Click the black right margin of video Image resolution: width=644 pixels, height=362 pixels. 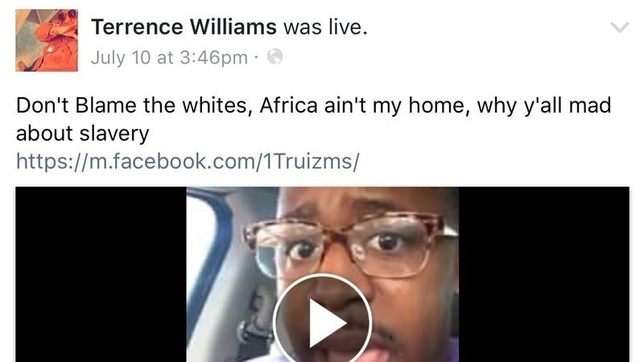pyautogui.click(x=544, y=274)
